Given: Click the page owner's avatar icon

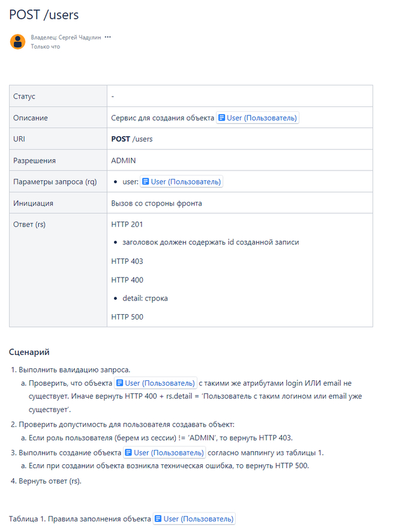Looking at the screenshot, I should (x=17, y=41).
